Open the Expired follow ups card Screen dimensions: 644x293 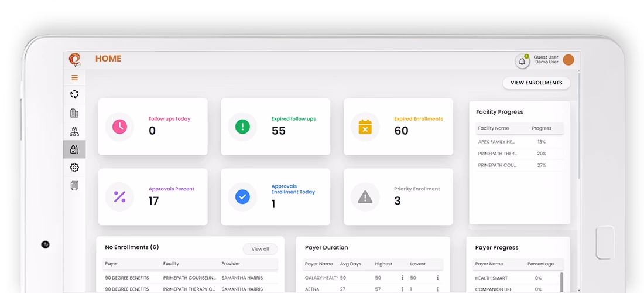(276, 127)
